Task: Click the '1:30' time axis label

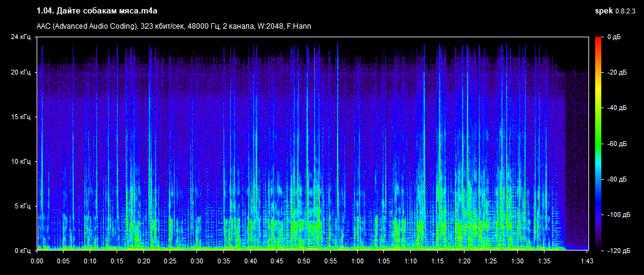Action: click(518, 260)
